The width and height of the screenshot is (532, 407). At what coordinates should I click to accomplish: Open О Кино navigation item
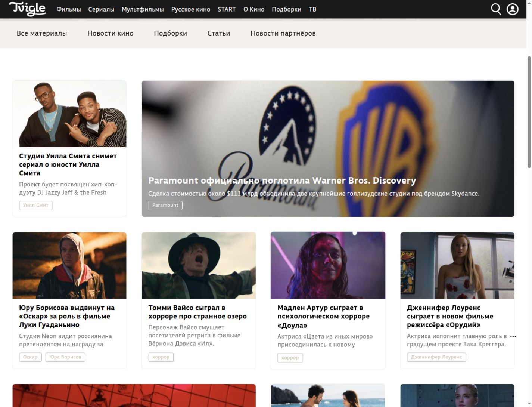[x=254, y=9]
